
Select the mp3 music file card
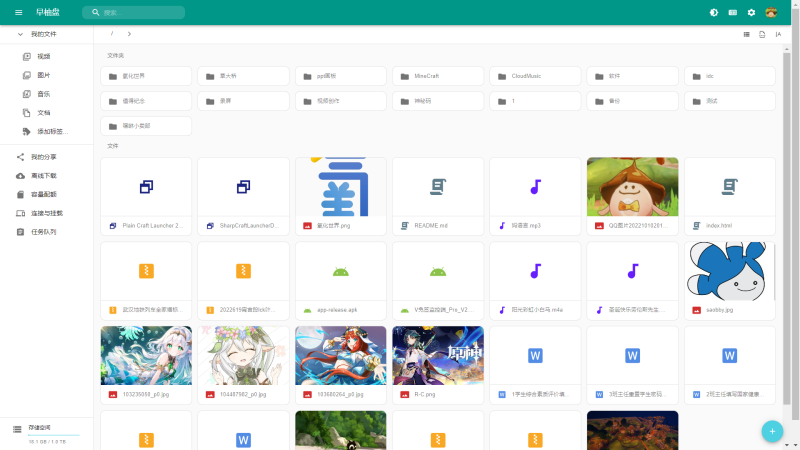535,196
